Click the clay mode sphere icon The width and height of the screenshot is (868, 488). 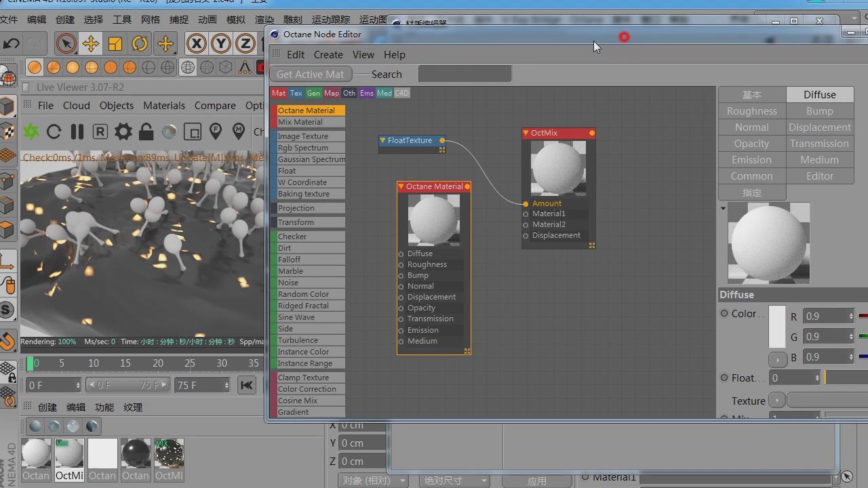(x=169, y=131)
